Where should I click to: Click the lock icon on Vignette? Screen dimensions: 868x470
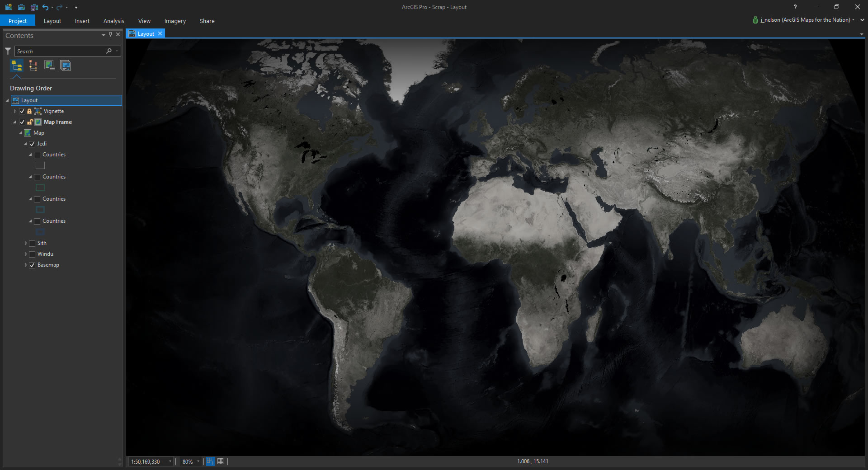[x=29, y=111]
